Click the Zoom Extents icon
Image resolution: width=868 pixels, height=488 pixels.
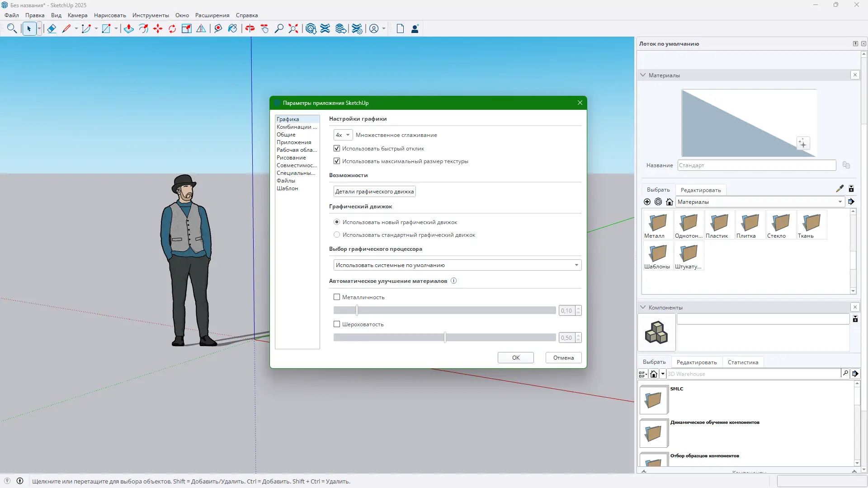(x=293, y=29)
